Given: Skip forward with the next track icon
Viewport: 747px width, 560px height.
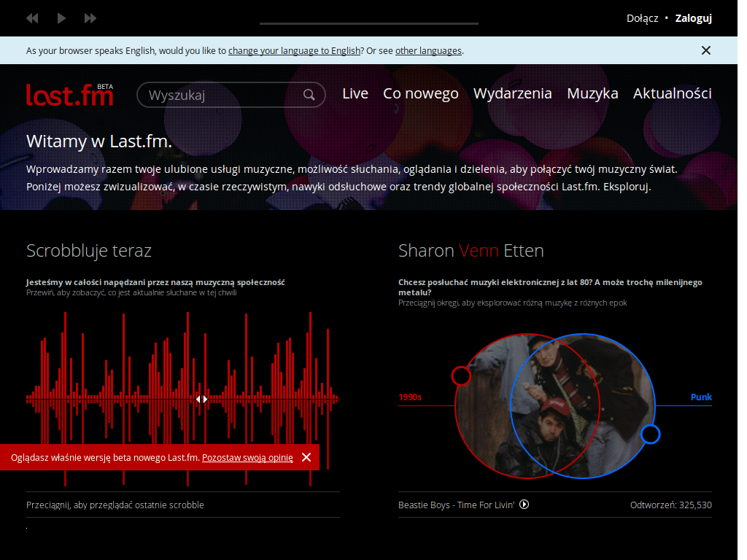Looking at the screenshot, I should click(90, 18).
